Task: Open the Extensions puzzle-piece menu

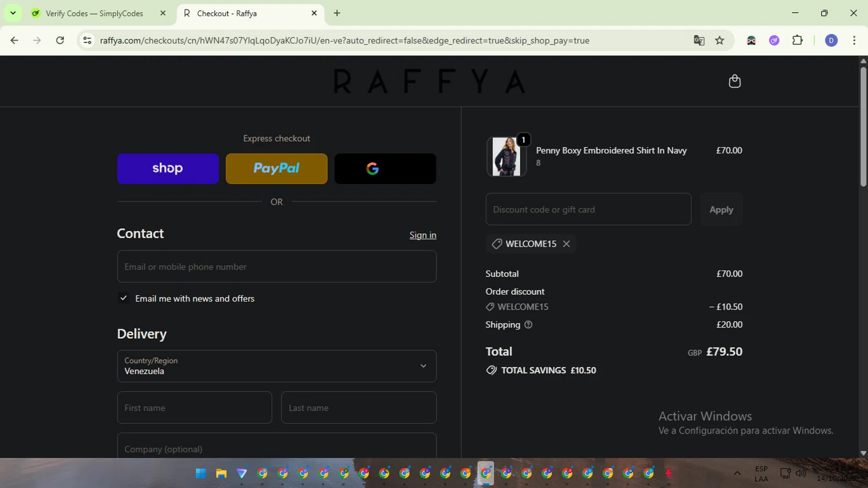Action: tap(797, 41)
